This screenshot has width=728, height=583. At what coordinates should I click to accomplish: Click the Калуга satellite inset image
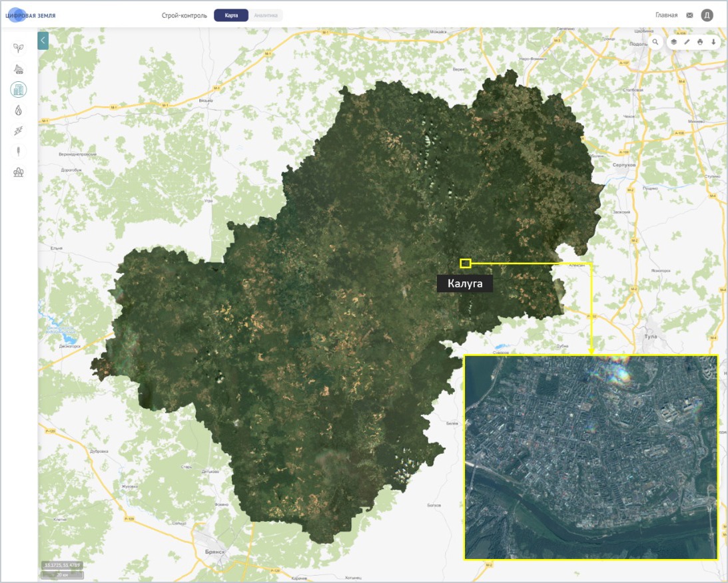591,457
